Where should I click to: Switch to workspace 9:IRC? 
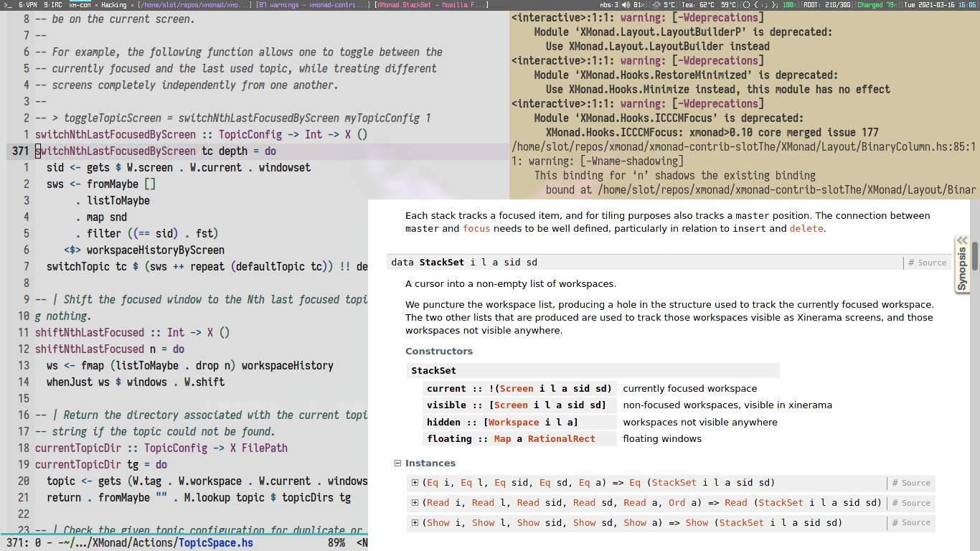[52, 5]
